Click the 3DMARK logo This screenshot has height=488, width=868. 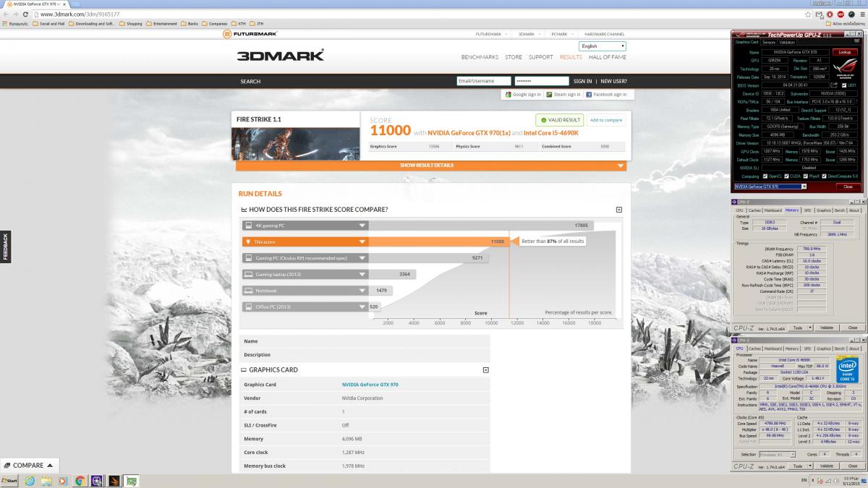(x=280, y=55)
